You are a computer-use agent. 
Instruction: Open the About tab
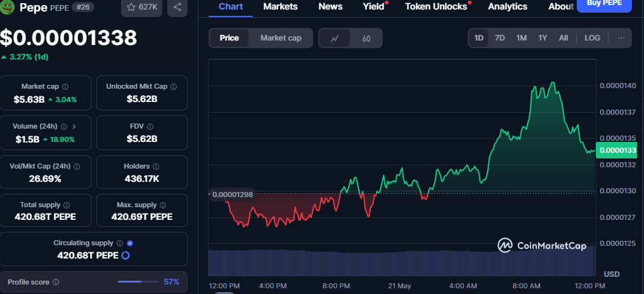click(561, 6)
